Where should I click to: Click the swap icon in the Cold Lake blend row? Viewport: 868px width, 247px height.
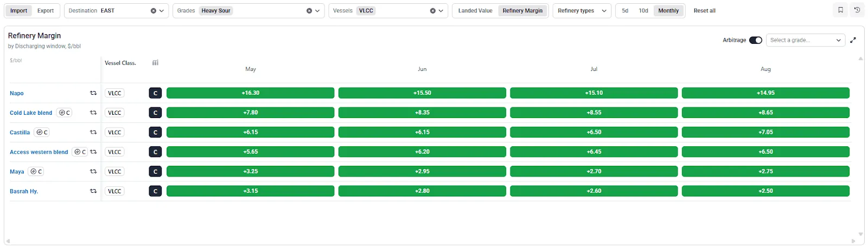click(93, 113)
